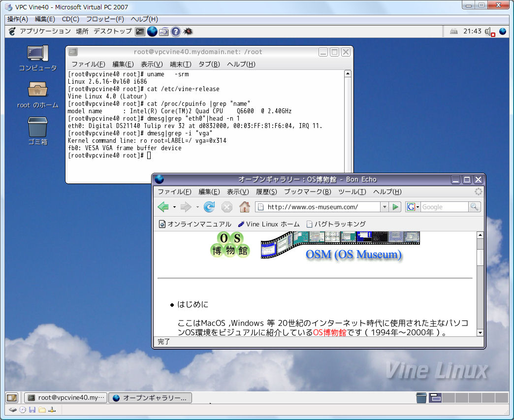This screenshot has width=514, height=420.
Task: Open the back history dropdown arrow
Action: (174, 207)
